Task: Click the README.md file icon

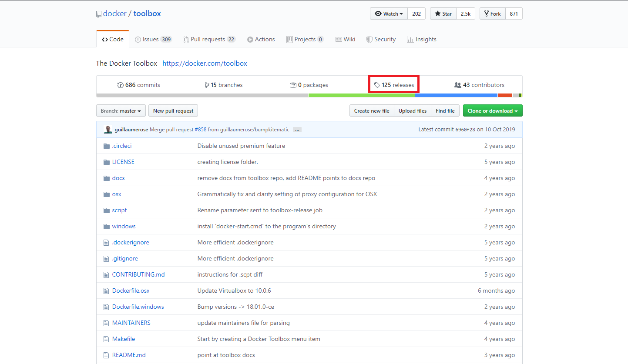Action: click(x=106, y=355)
